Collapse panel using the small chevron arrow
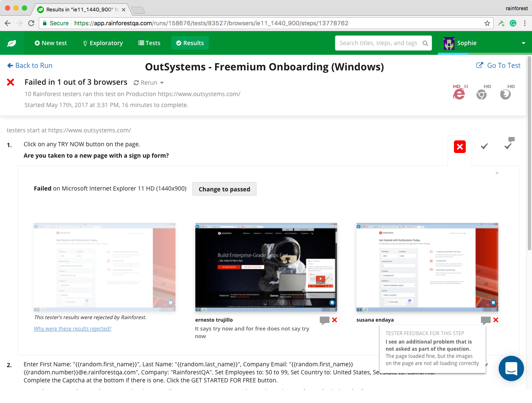The width and height of the screenshot is (532, 403). point(497,173)
